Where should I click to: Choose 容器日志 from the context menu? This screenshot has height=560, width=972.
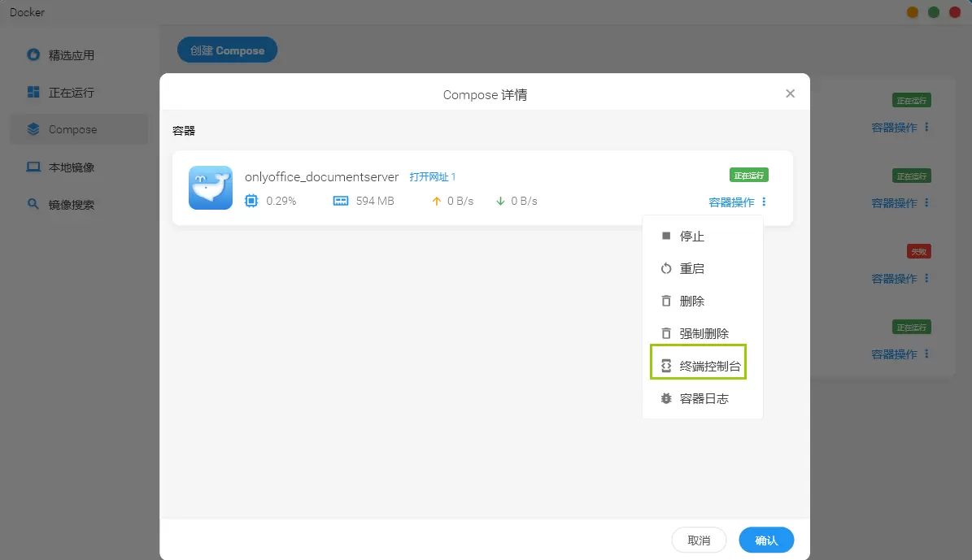tap(704, 399)
